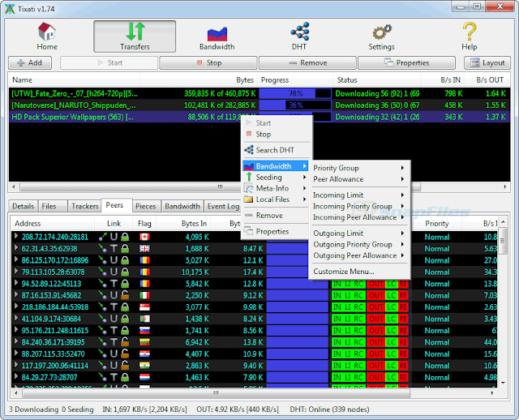This screenshot has width=519, height=420.
Task: Click the red OUT status cell for 87.16.153.91
Action: [x=376, y=295]
